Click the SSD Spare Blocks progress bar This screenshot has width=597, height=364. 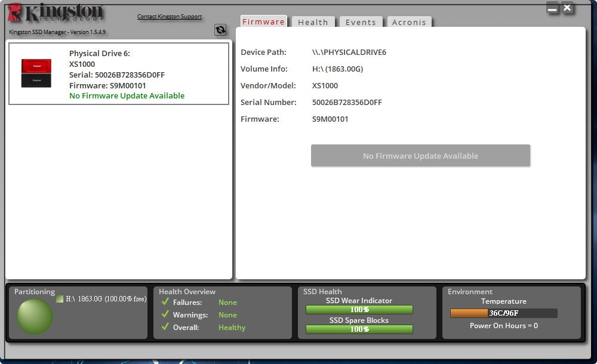click(359, 329)
